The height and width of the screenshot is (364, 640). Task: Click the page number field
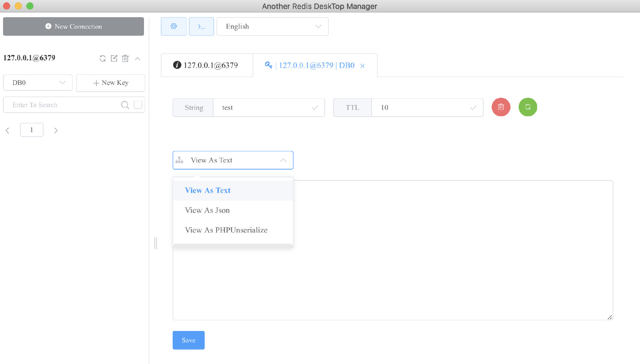point(32,130)
